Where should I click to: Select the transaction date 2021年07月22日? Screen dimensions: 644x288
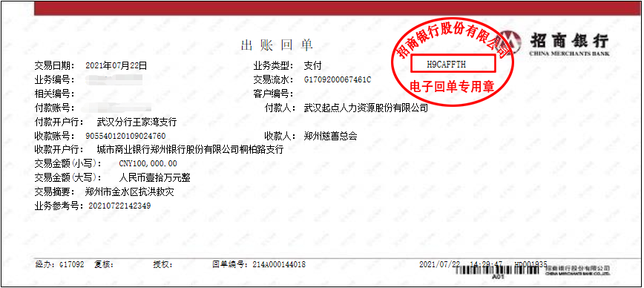point(116,66)
